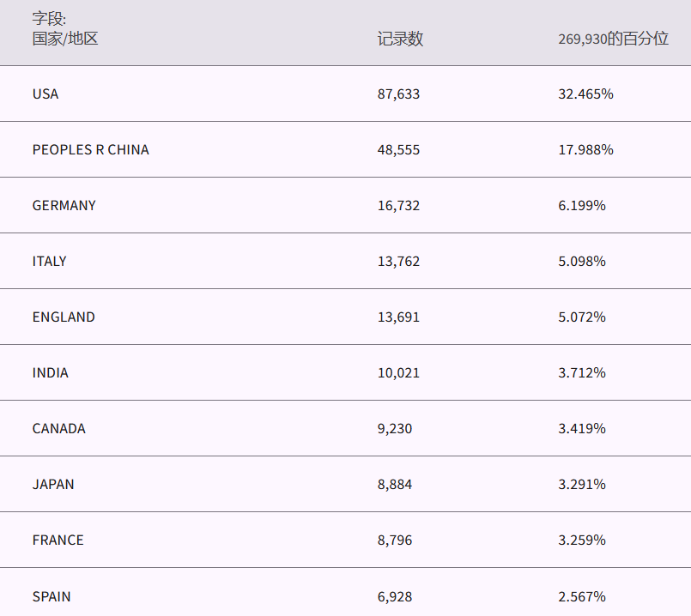Screen dimensions: 691x616
Task: Click the 269,930的百分位 column header
Action: point(613,39)
